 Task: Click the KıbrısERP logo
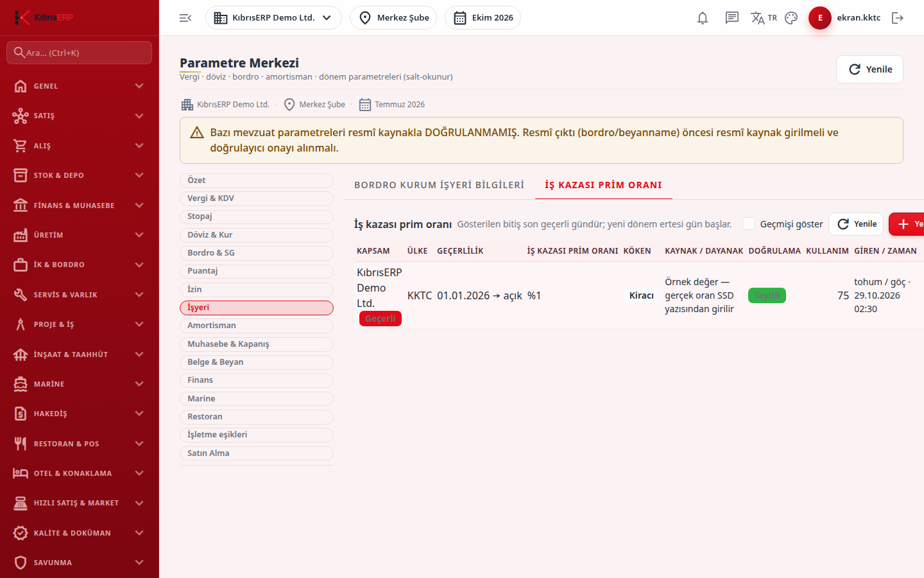click(44, 17)
